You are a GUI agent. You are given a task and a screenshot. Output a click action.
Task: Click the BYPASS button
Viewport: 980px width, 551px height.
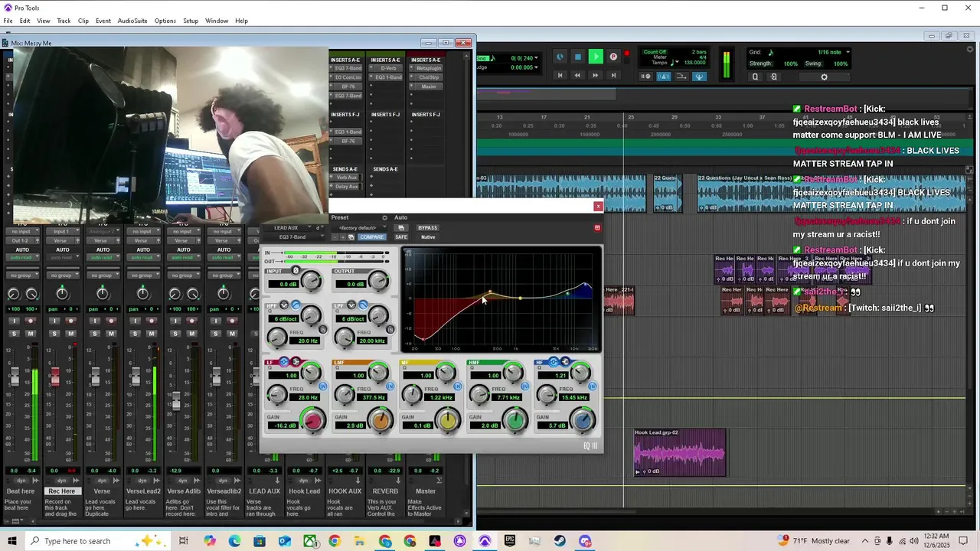(x=427, y=228)
